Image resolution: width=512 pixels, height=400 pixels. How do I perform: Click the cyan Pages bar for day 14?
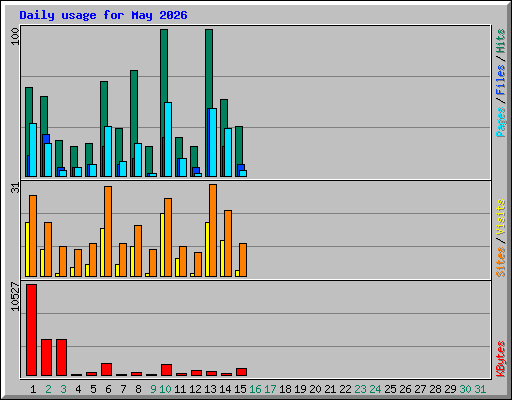[x=228, y=152]
